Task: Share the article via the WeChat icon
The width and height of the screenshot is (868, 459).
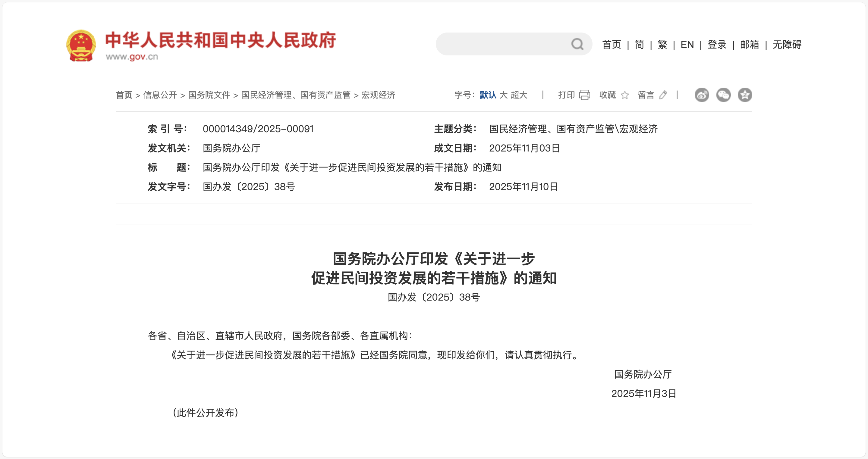Action: tap(724, 95)
